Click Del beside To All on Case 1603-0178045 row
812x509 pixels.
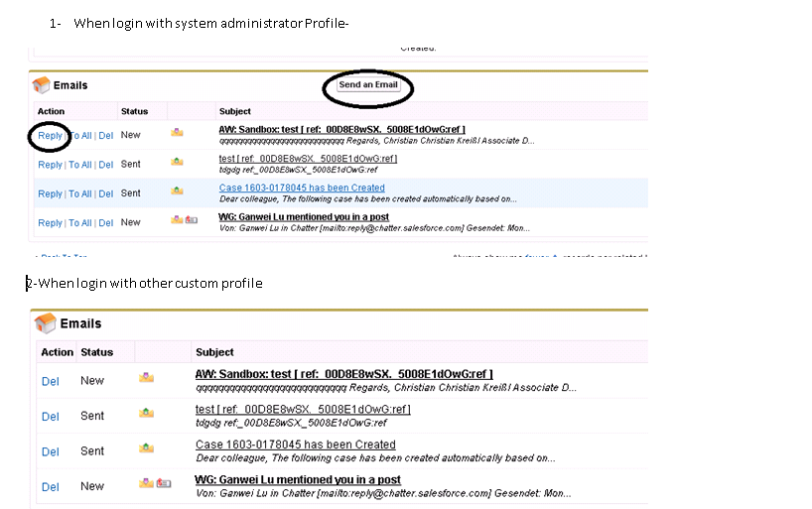[x=105, y=193]
